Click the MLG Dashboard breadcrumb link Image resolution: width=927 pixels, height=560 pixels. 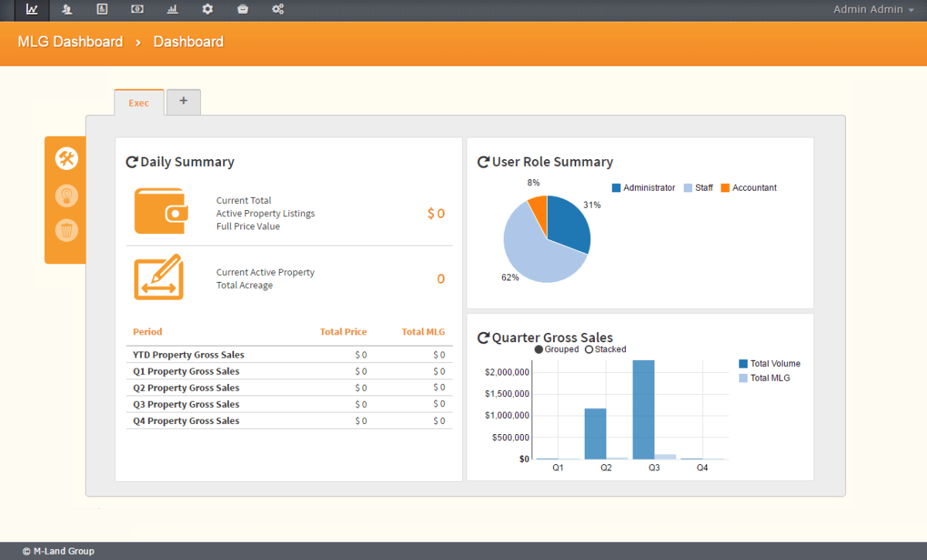[x=70, y=42]
